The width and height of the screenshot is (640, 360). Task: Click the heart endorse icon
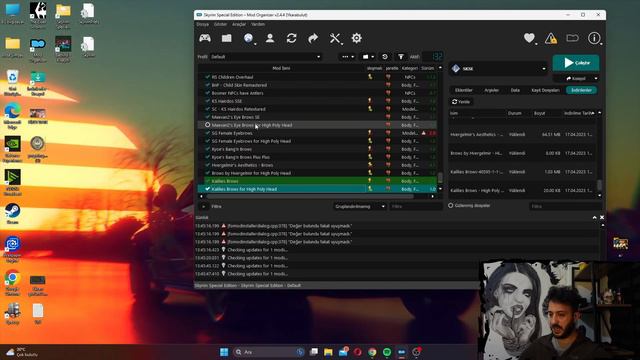529,38
